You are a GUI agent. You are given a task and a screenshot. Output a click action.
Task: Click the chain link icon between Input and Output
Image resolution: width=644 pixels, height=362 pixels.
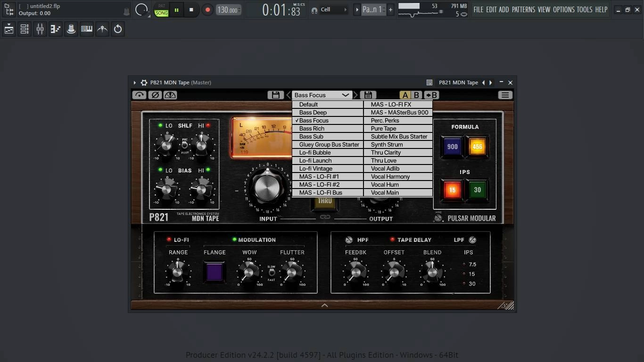(x=325, y=217)
